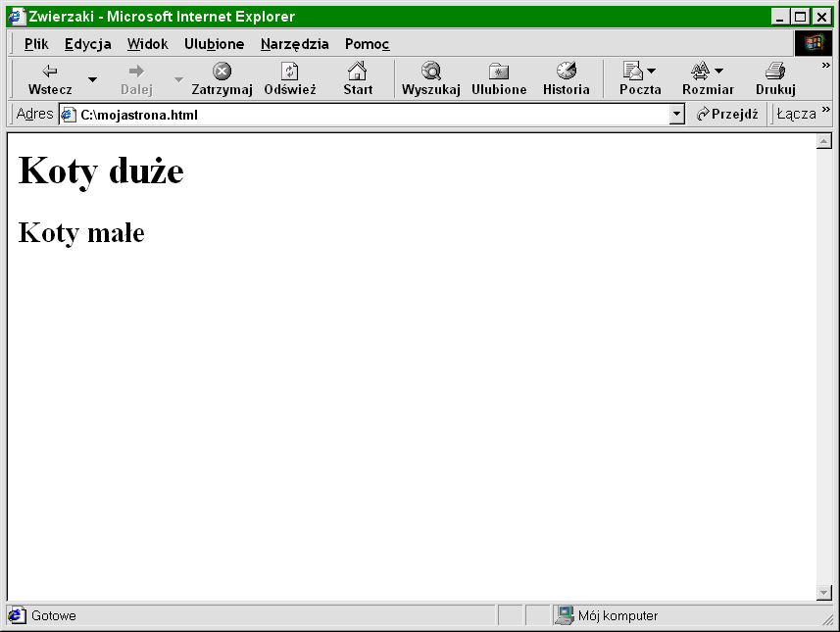Show more toolbar buttons via chevron after Drukuj
The image size is (840, 632).
[825, 66]
